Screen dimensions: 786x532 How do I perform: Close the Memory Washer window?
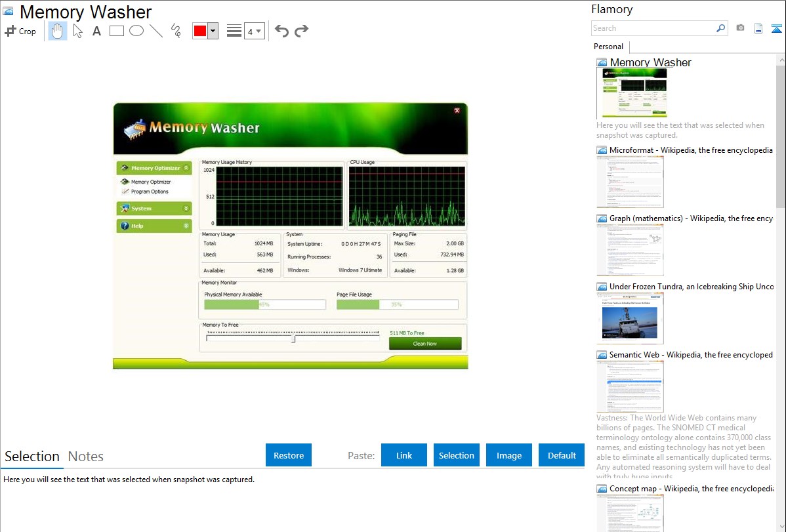457,110
